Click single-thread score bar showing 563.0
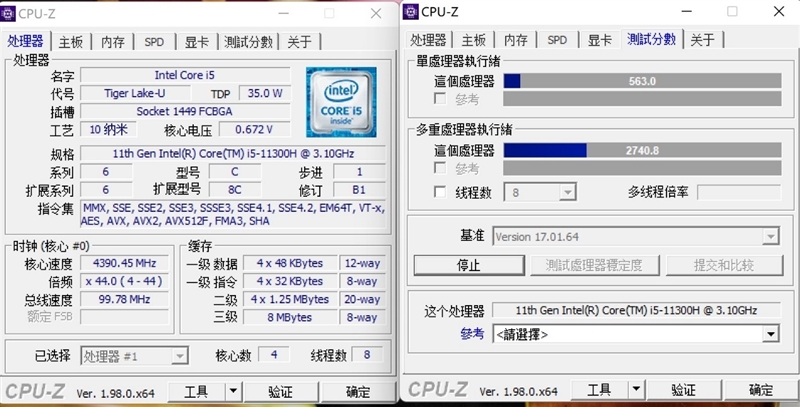Image resolution: width=800 pixels, height=407 pixels. tap(642, 81)
